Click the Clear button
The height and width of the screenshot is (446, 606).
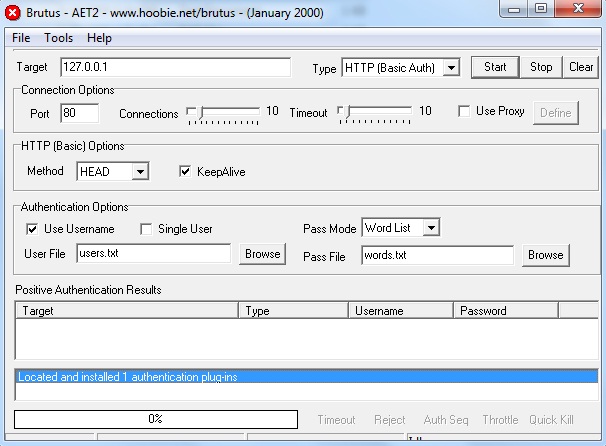pyautogui.click(x=581, y=67)
